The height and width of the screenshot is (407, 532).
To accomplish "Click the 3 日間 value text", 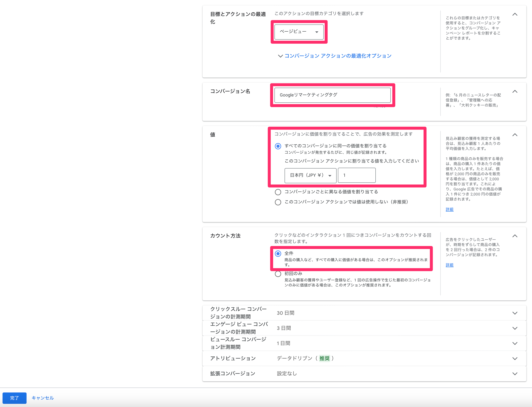I will [x=284, y=328].
